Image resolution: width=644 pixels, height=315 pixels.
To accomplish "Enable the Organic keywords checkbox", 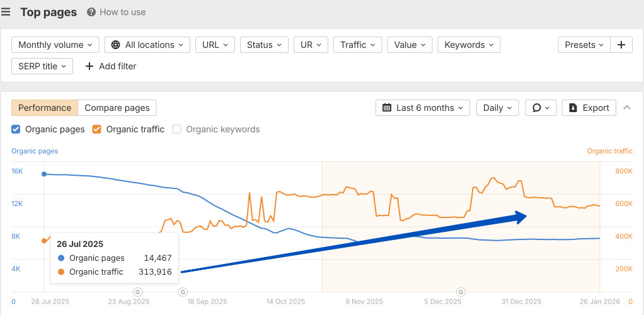I will 176,129.
